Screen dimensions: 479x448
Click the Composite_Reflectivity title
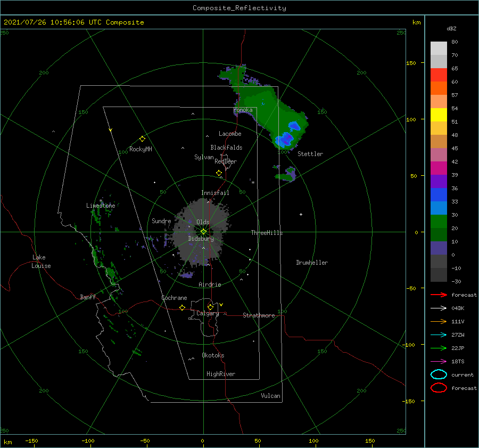tap(239, 8)
